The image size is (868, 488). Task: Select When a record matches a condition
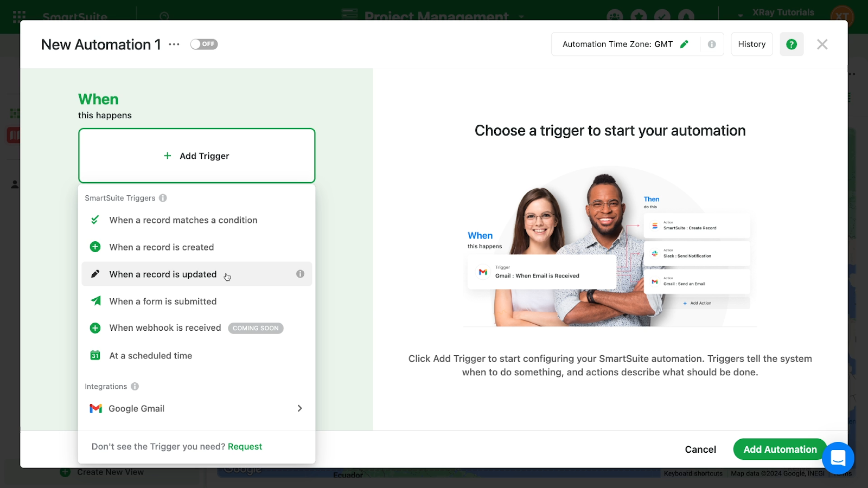click(x=196, y=220)
